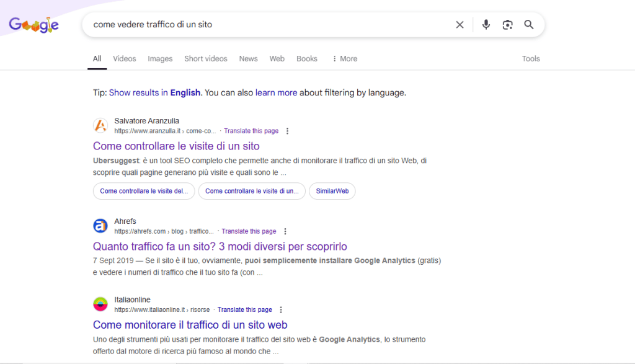Screen dimensions: 635x364
Task: Click the 'Uno degli strumenti più usati' snippet
Action: click(259, 345)
